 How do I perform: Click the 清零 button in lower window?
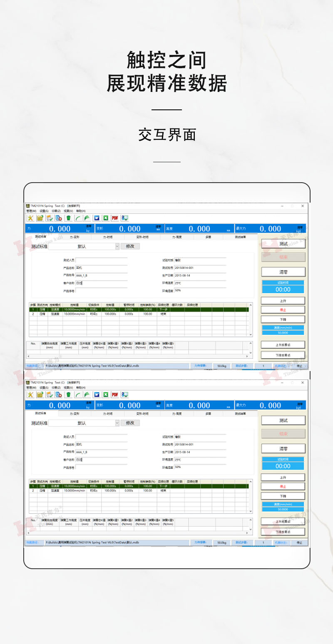coord(283,449)
